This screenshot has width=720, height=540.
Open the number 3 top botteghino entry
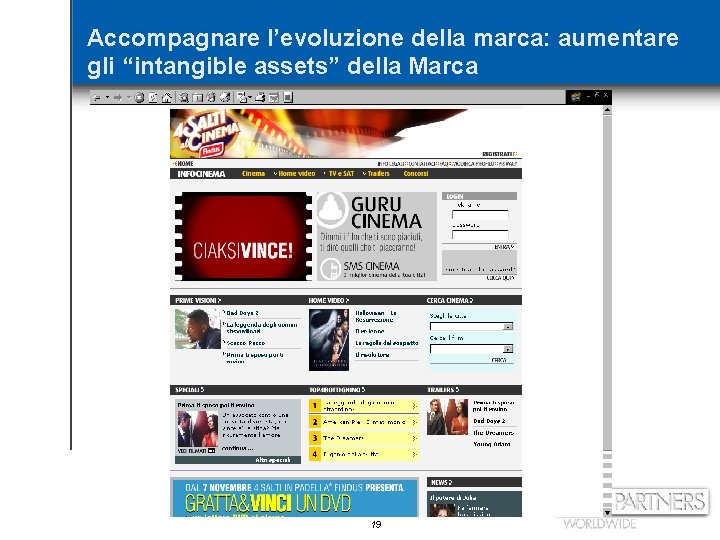coord(364,438)
